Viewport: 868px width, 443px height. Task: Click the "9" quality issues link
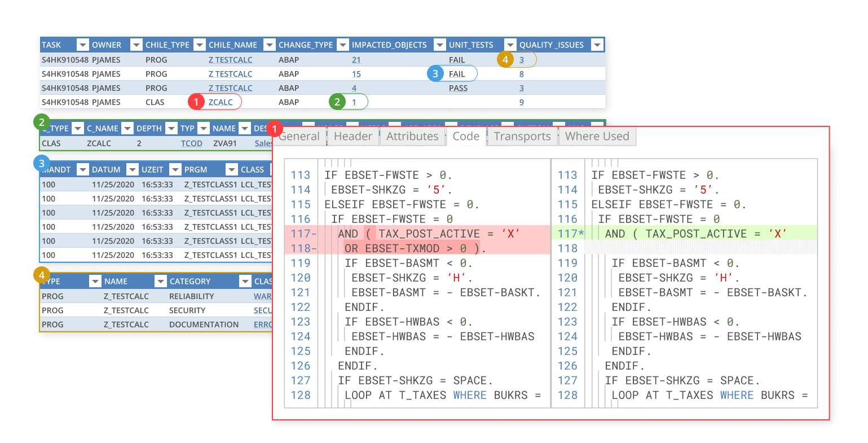point(521,102)
